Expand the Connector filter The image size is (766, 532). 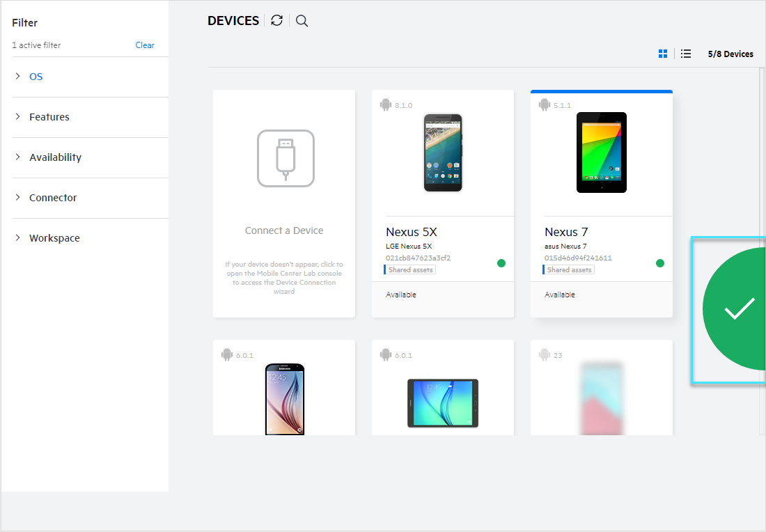click(x=52, y=198)
